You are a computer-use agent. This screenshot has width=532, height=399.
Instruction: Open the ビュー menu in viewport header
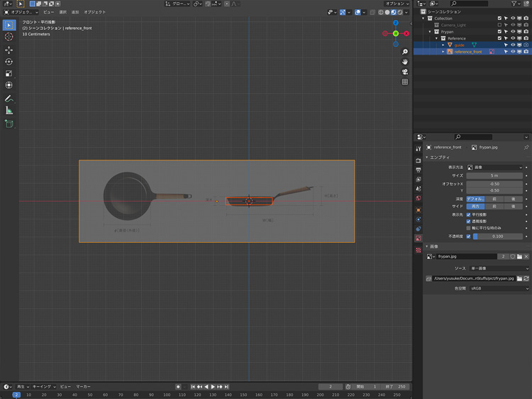tap(48, 12)
